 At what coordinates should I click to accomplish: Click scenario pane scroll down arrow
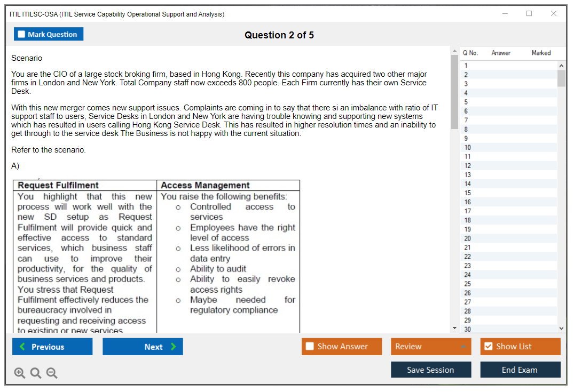pos(454,328)
